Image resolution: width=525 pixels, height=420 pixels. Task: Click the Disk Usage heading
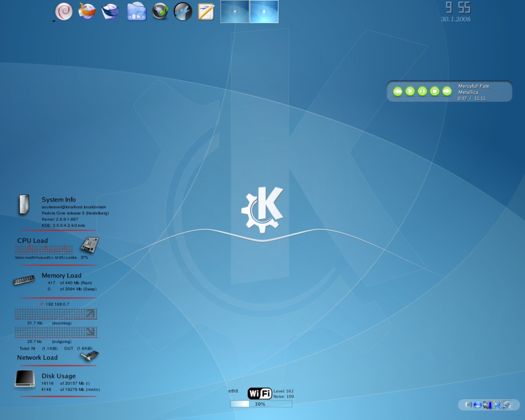(58, 376)
